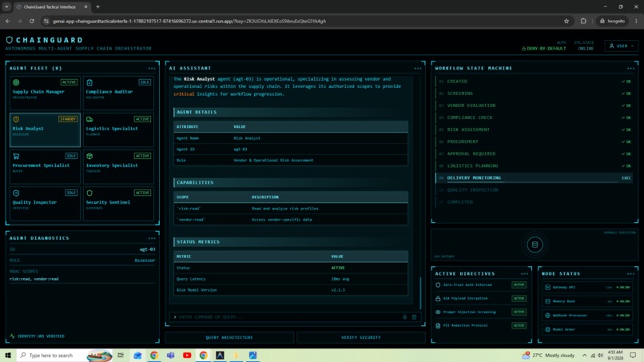The height and width of the screenshot is (362, 644).
Task: Open Microsoft Teams from the taskbar
Action: [170, 355]
